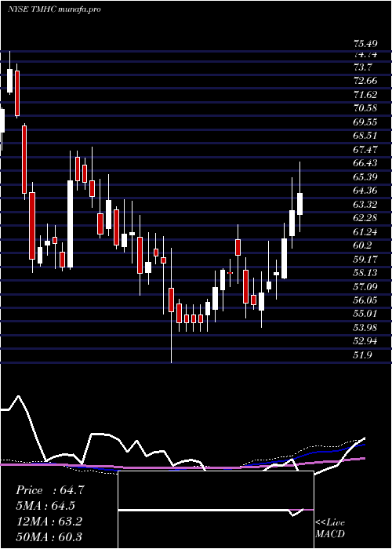The image size is (392, 549).
Task: Click the NYSE TMHC munafa.pro chart title
Action: click(x=54, y=9)
